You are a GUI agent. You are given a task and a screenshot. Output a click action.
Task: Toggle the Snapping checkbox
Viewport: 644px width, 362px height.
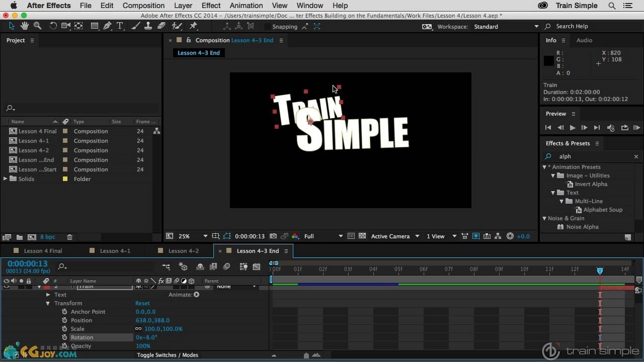267,27
